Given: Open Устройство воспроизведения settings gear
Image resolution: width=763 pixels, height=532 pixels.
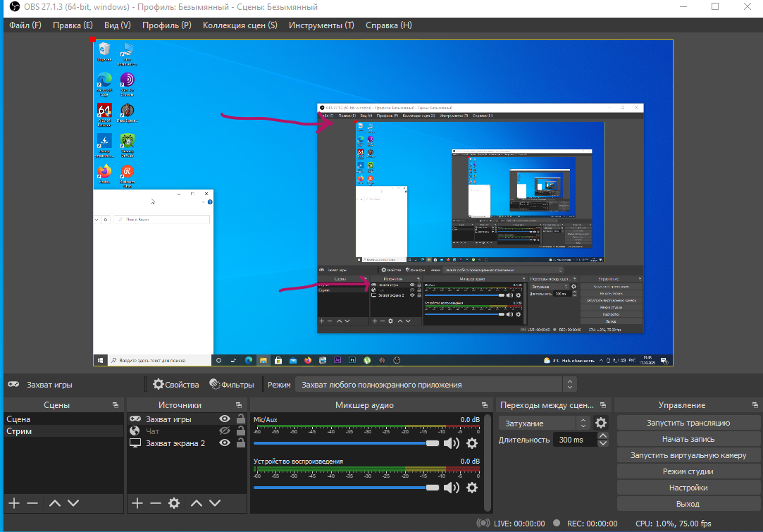Looking at the screenshot, I should [472, 488].
